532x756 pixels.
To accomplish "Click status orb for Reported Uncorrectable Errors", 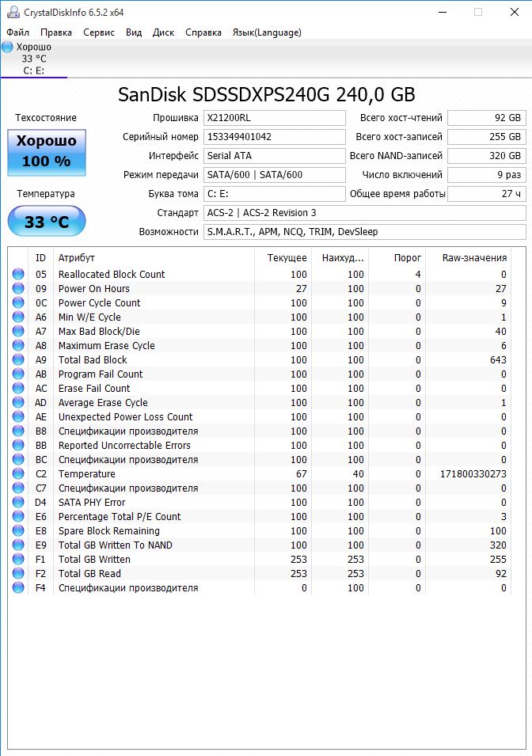I will pyautogui.click(x=18, y=445).
